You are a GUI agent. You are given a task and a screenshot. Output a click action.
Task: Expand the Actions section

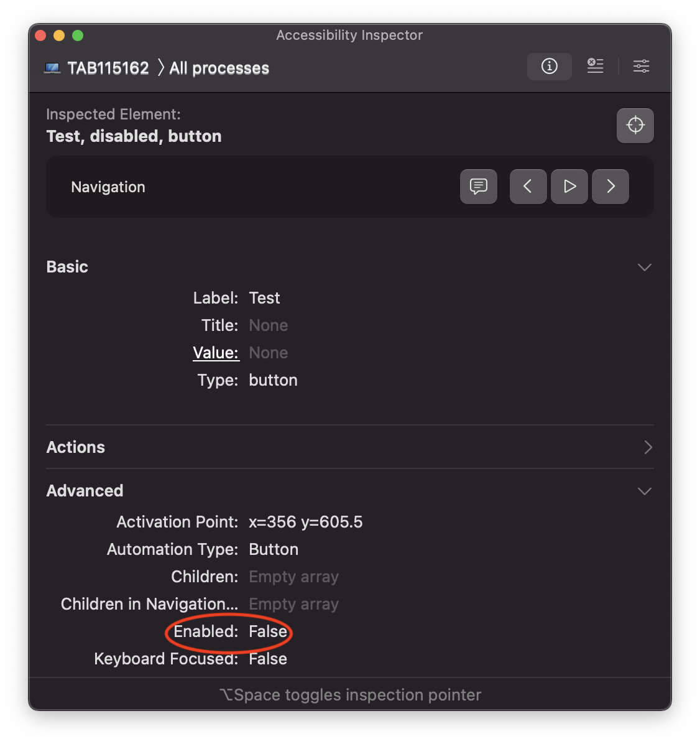648,447
